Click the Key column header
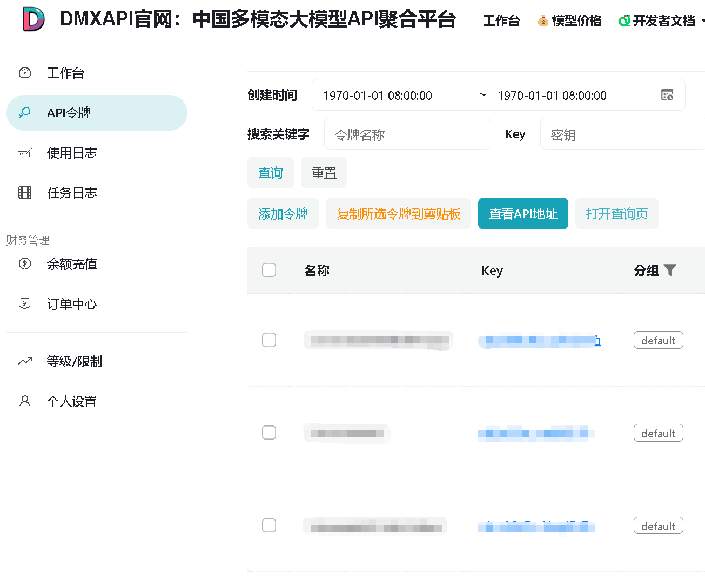 point(492,271)
